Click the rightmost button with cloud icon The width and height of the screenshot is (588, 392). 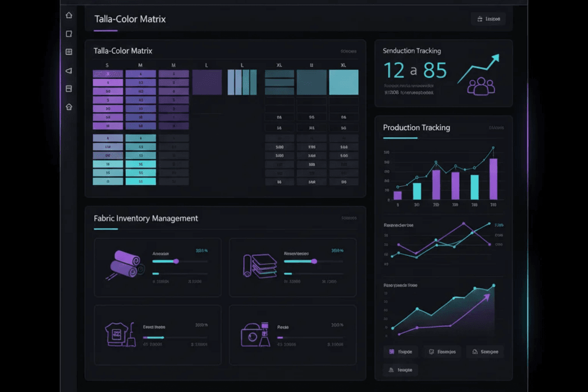click(485, 352)
